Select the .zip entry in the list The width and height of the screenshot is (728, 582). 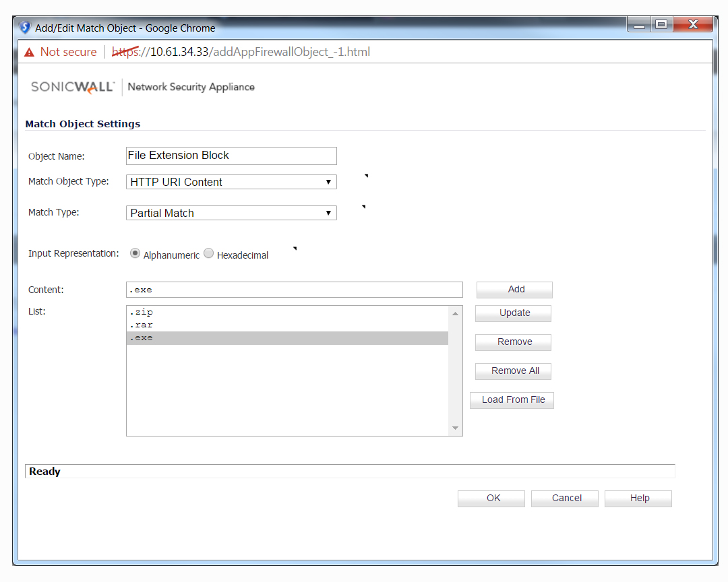point(287,312)
